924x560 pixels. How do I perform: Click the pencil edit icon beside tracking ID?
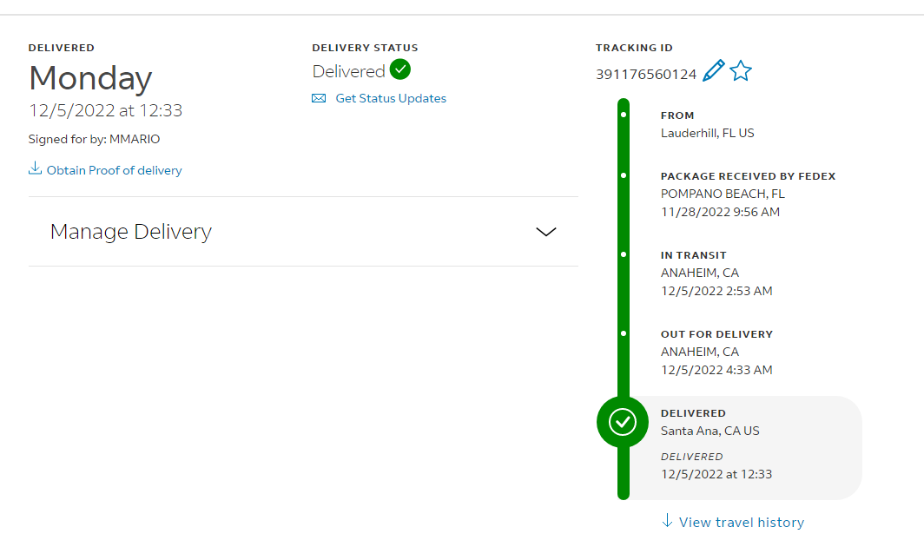pyautogui.click(x=714, y=70)
